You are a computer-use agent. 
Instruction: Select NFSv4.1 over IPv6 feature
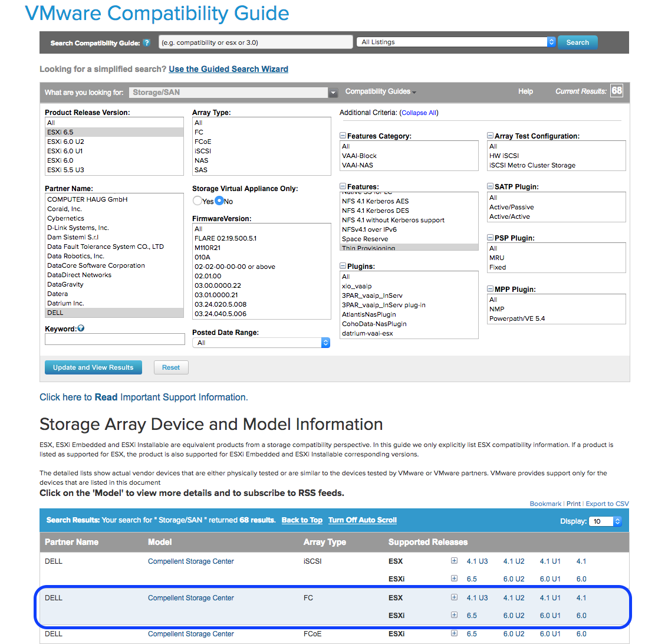(x=409, y=229)
